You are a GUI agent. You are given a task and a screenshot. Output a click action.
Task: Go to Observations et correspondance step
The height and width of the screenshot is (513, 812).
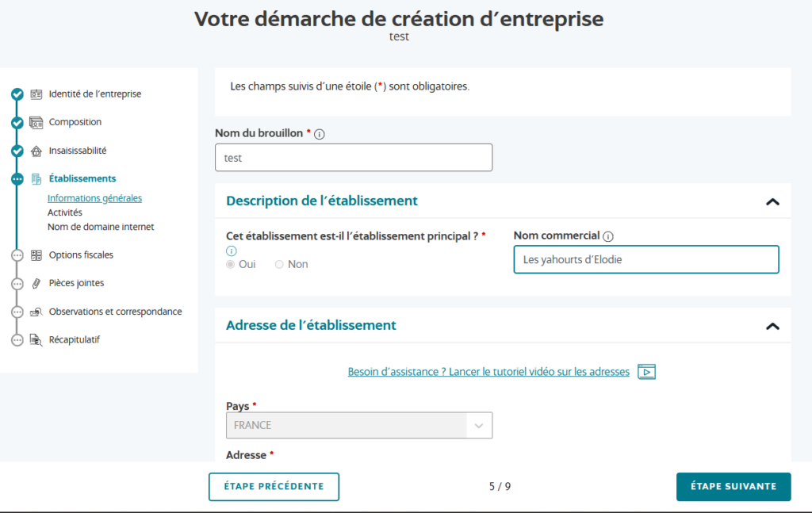[116, 312]
